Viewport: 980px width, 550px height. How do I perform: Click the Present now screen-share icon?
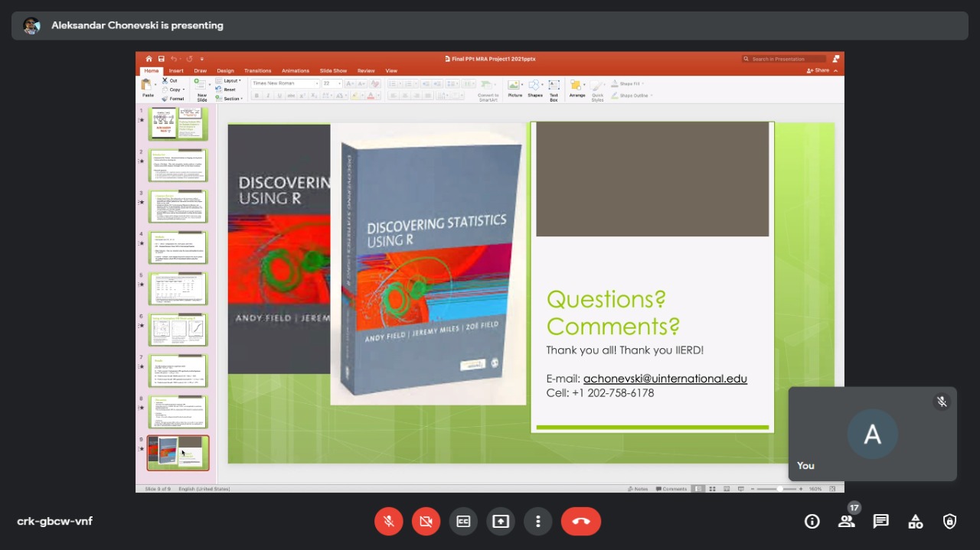tap(500, 521)
